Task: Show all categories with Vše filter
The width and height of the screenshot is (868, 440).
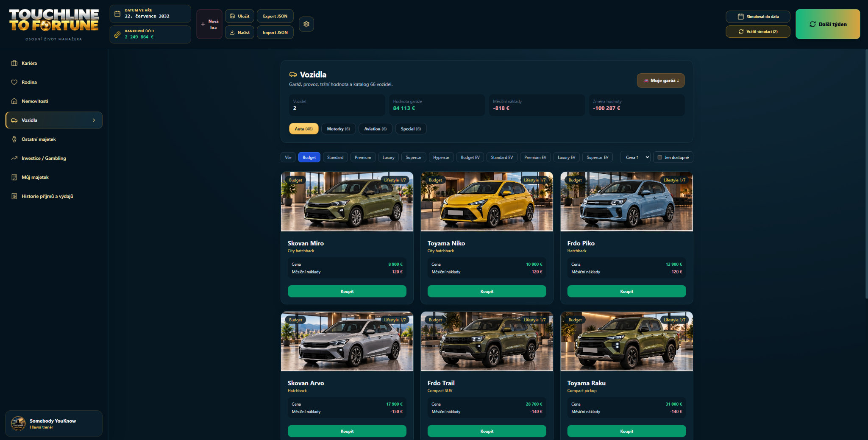Action: point(288,157)
